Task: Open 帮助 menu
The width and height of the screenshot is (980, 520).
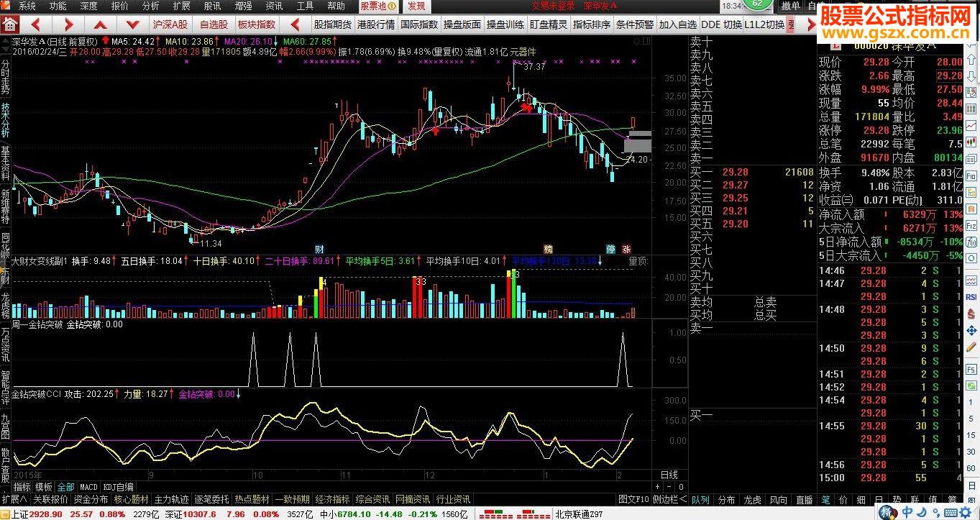Action: coord(336,6)
